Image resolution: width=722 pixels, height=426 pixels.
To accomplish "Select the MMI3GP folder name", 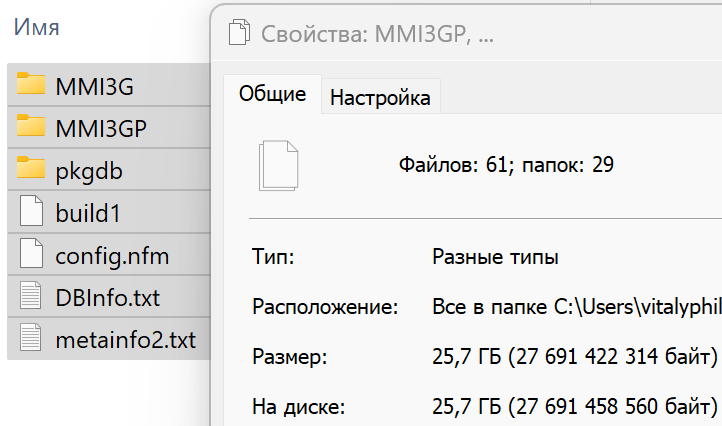I will [x=101, y=128].
